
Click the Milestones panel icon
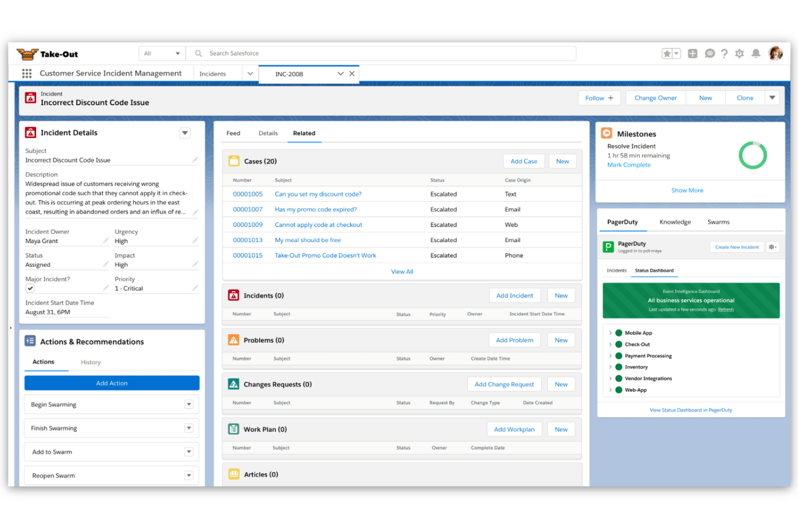pos(607,133)
